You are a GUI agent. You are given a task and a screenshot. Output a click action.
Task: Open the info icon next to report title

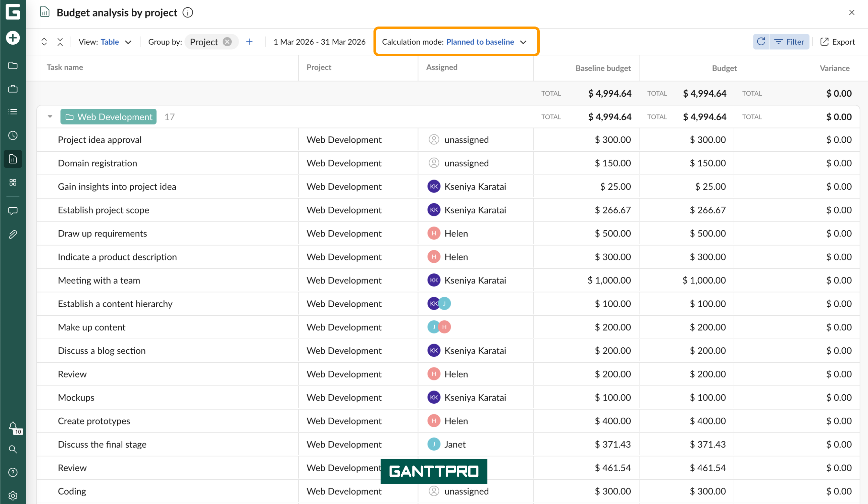188,13
